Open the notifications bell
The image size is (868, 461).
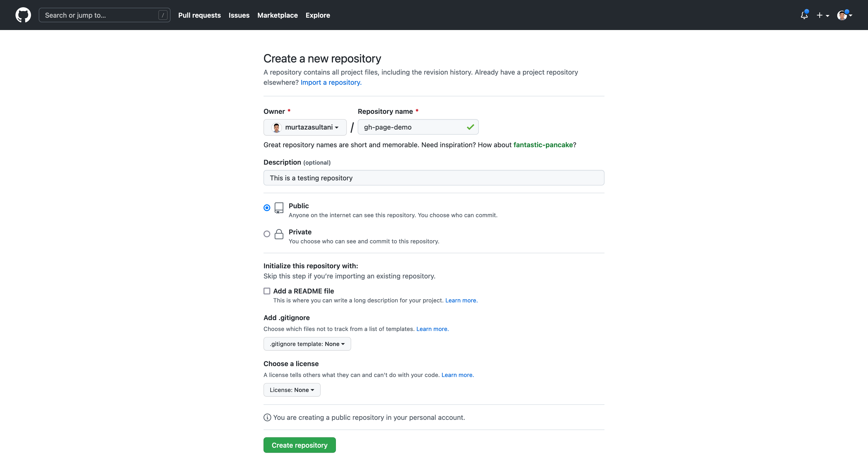[x=804, y=15]
